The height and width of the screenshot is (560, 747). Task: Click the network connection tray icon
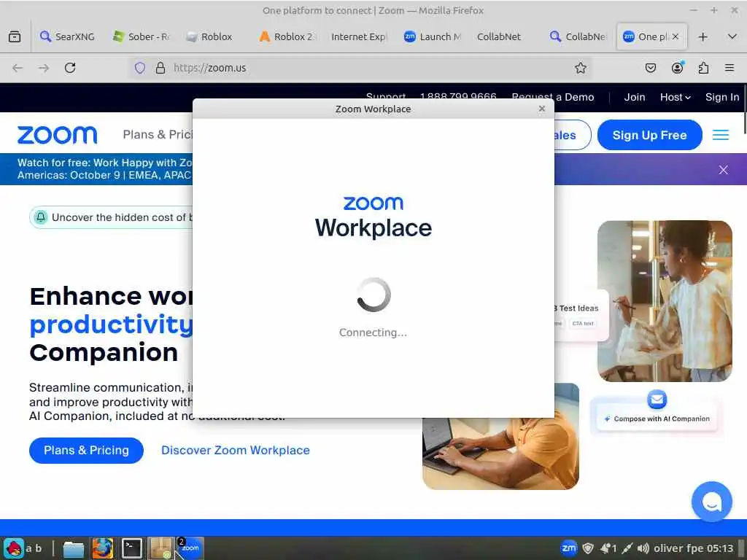click(627, 548)
